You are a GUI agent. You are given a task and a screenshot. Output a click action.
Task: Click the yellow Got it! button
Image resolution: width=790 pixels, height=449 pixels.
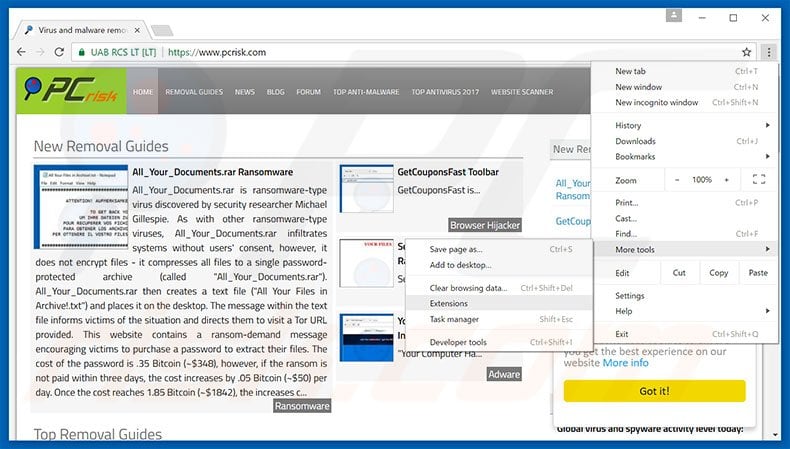(654, 391)
